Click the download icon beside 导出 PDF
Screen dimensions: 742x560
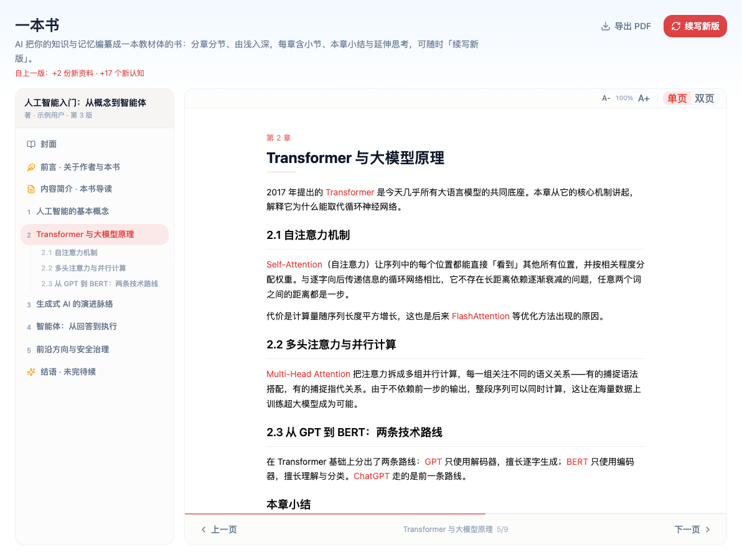point(605,27)
